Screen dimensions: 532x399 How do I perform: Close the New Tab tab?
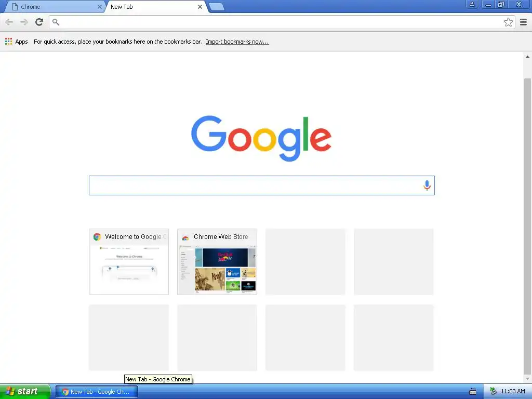coord(200,7)
